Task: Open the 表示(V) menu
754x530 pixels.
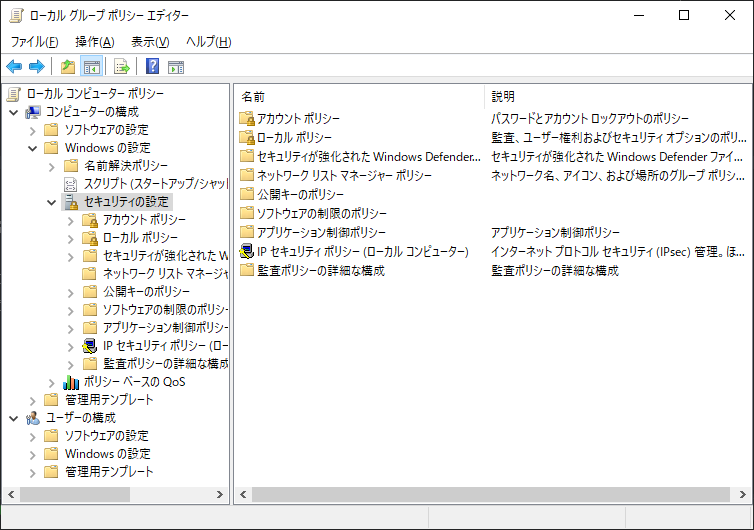Action: tap(151, 42)
